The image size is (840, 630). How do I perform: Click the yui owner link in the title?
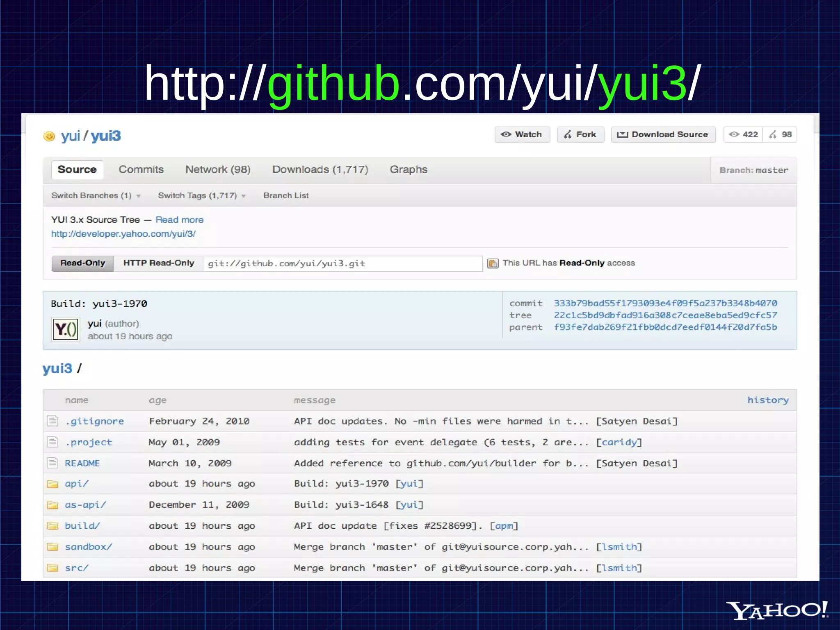coord(70,136)
